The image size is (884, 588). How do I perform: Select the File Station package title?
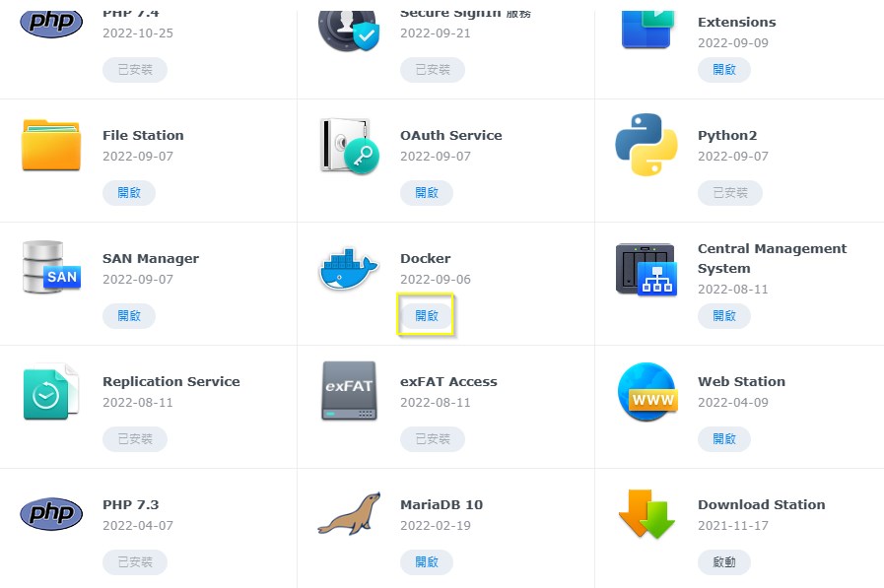[x=143, y=135]
